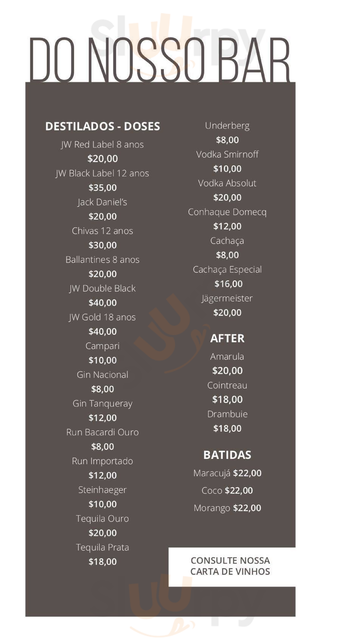354x644 pixels.
Task: Pick "Run Bacardi Ouro" from the menu
Action: tap(102, 432)
